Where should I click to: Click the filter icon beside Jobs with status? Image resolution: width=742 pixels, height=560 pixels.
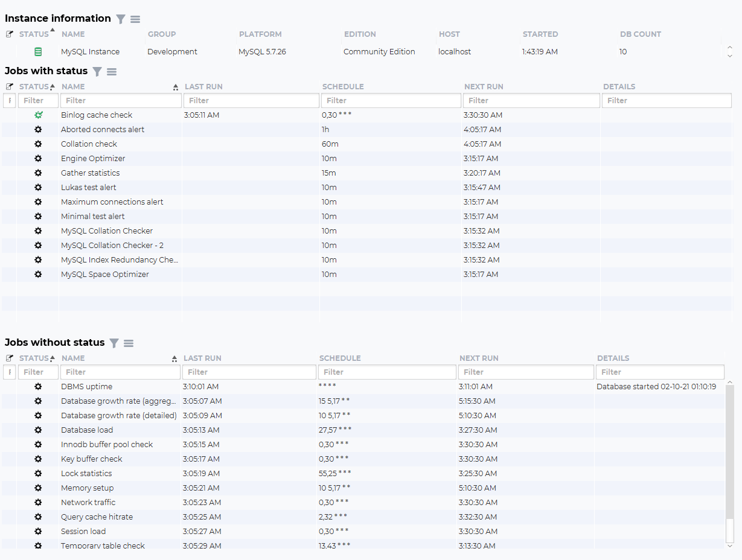coord(97,72)
